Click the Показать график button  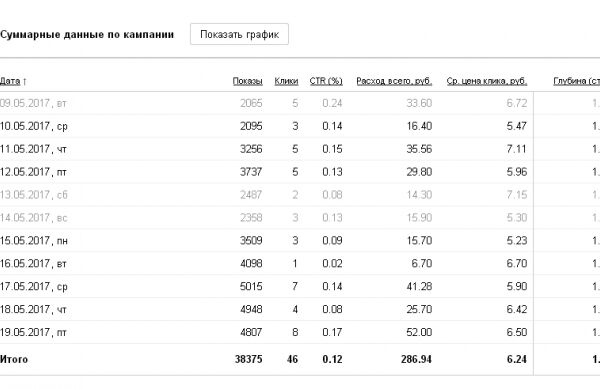(239, 34)
